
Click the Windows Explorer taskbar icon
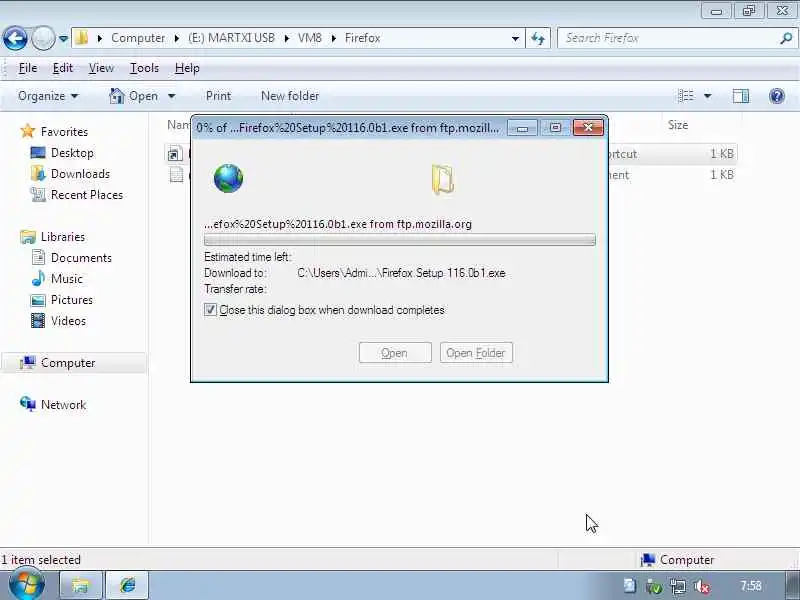click(x=81, y=585)
